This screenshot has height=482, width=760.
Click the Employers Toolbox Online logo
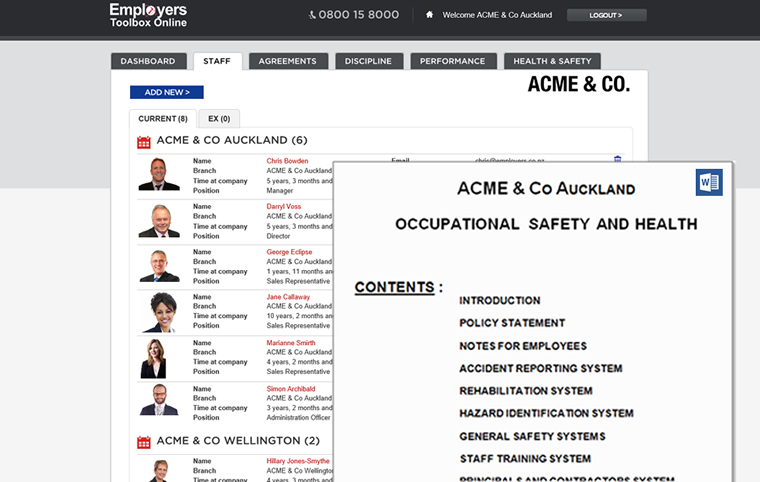(x=148, y=15)
